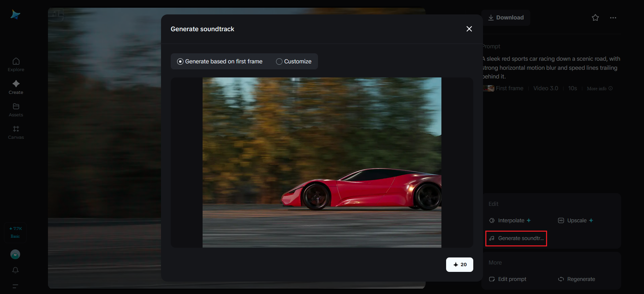
Task: View the 7.7K Basic credits badge
Action: (x=15, y=232)
